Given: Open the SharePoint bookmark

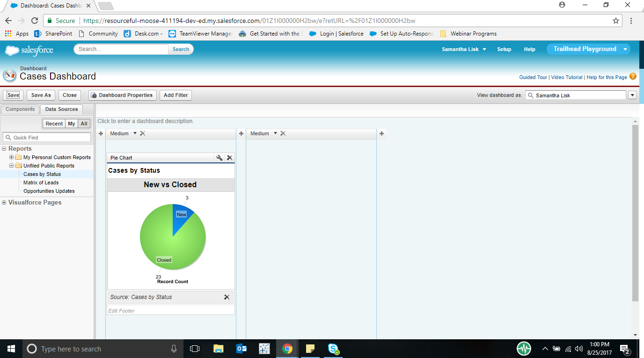Looking at the screenshot, I should [x=53, y=34].
